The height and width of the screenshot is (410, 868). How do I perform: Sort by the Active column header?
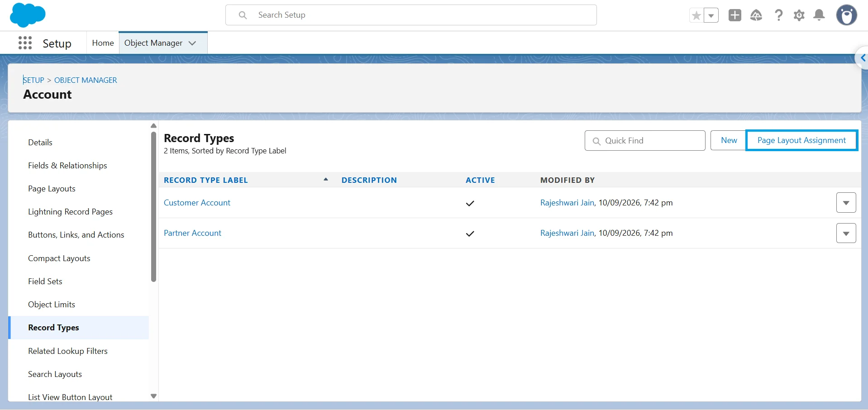(x=480, y=180)
